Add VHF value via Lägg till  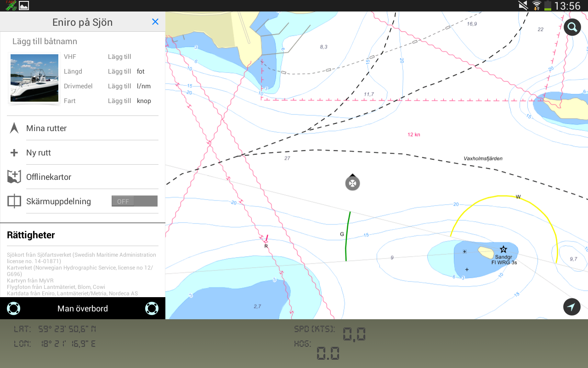(119, 57)
